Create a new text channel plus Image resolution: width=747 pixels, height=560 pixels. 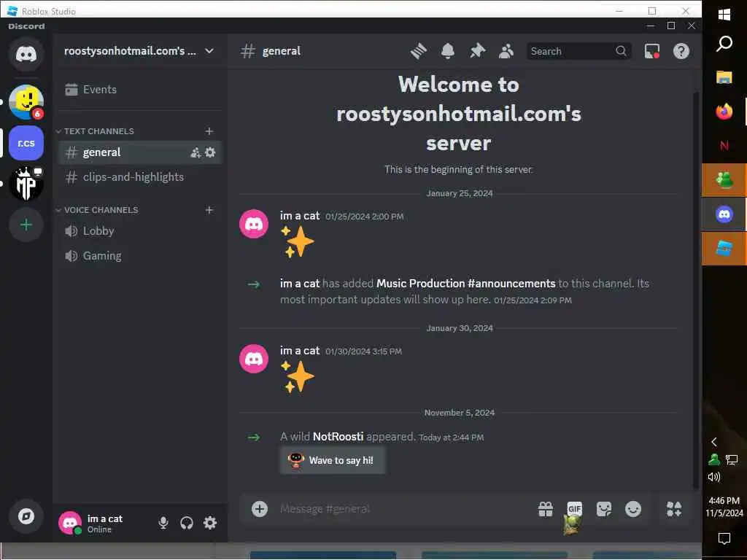click(x=209, y=131)
